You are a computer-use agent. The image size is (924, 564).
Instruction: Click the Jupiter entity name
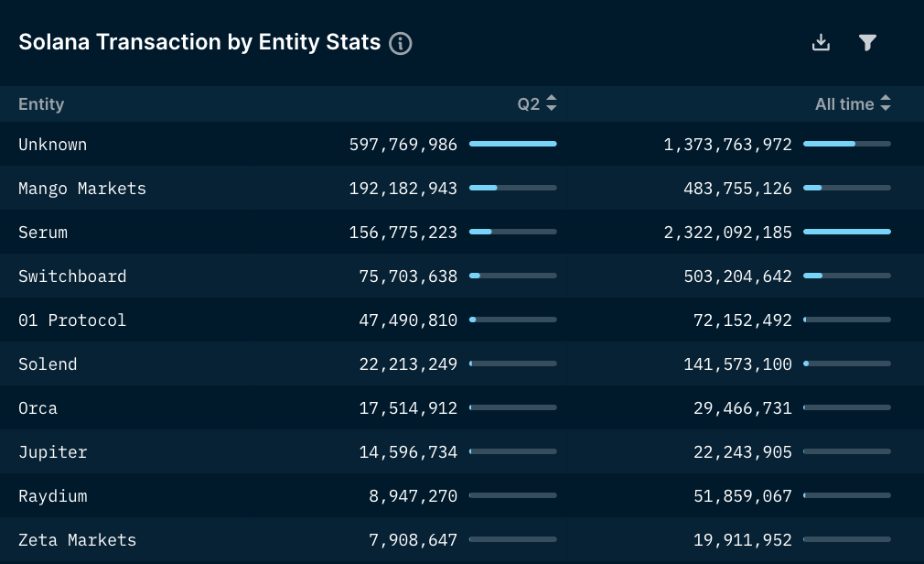pyautogui.click(x=53, y=452)
